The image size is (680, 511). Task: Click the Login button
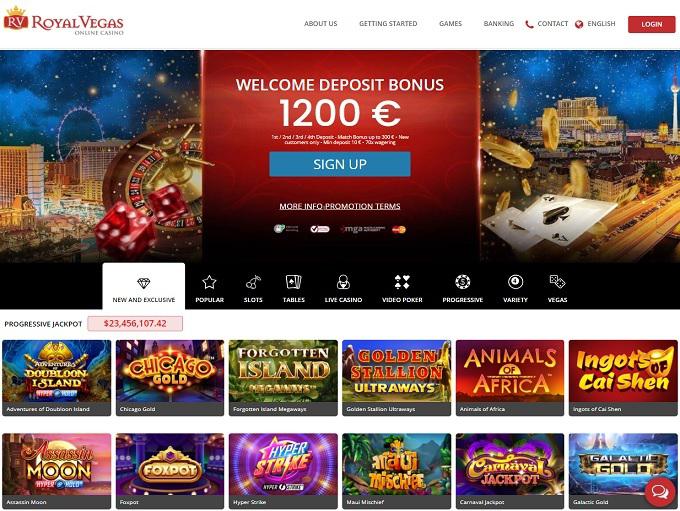point(651,24)
